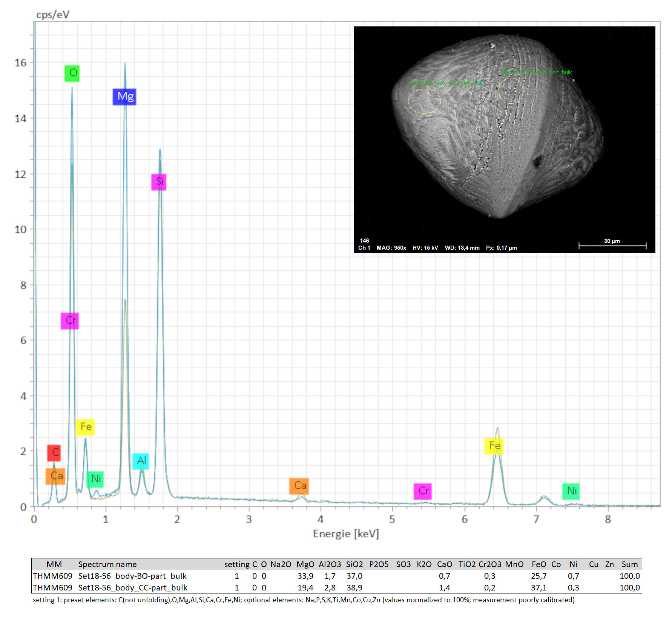Click the 30 µm scale bar
Screen dimensions: 672x618
[612, 246]
